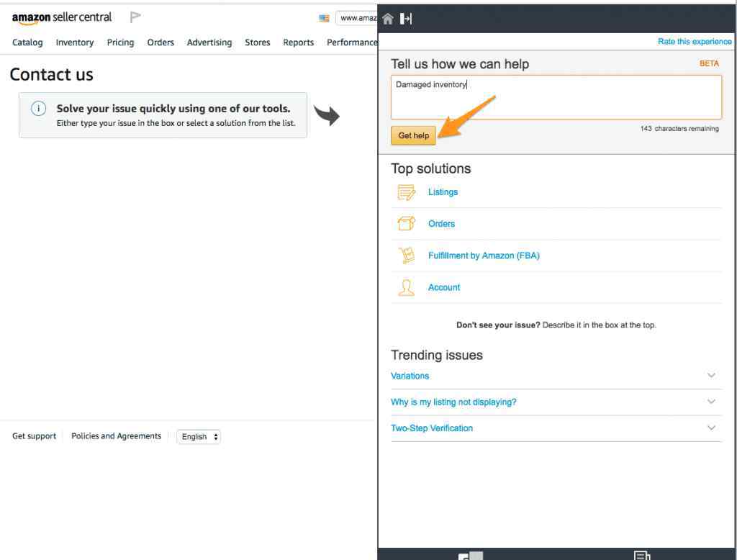
Task: Open Fulfillment by Amazon (FBA) link
Action: coord(484,256)
